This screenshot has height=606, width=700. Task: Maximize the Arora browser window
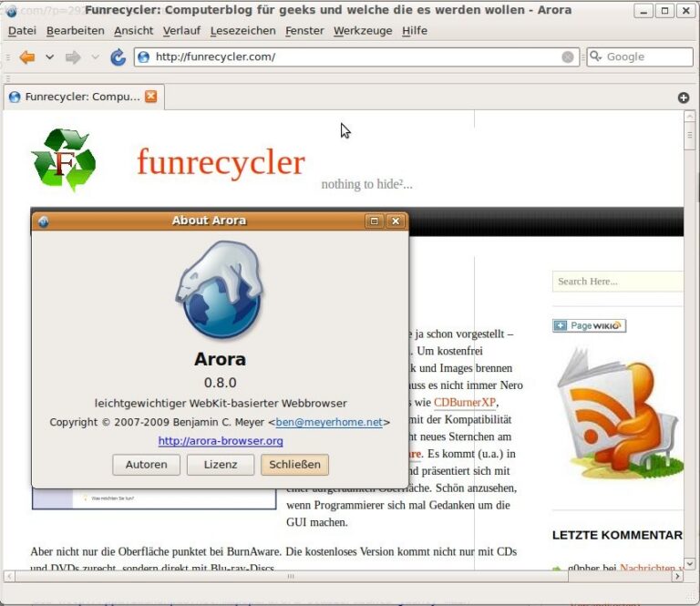pyautogui.click(x=664, y=11)
